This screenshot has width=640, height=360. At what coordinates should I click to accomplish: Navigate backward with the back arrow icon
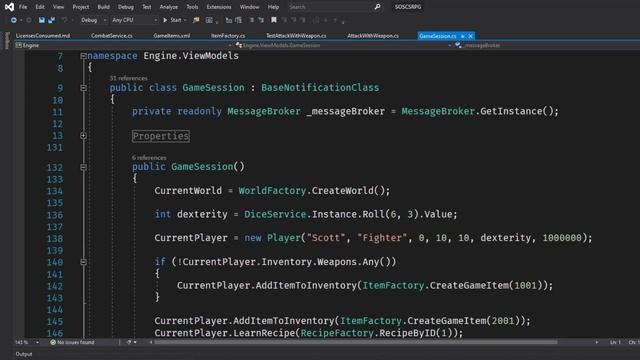point(13,20)
